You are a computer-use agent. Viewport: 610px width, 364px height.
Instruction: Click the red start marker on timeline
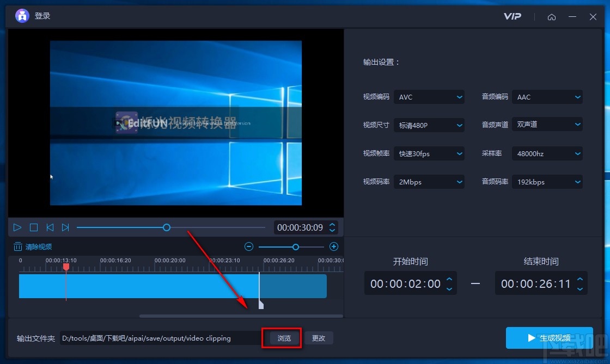point(66,267)
